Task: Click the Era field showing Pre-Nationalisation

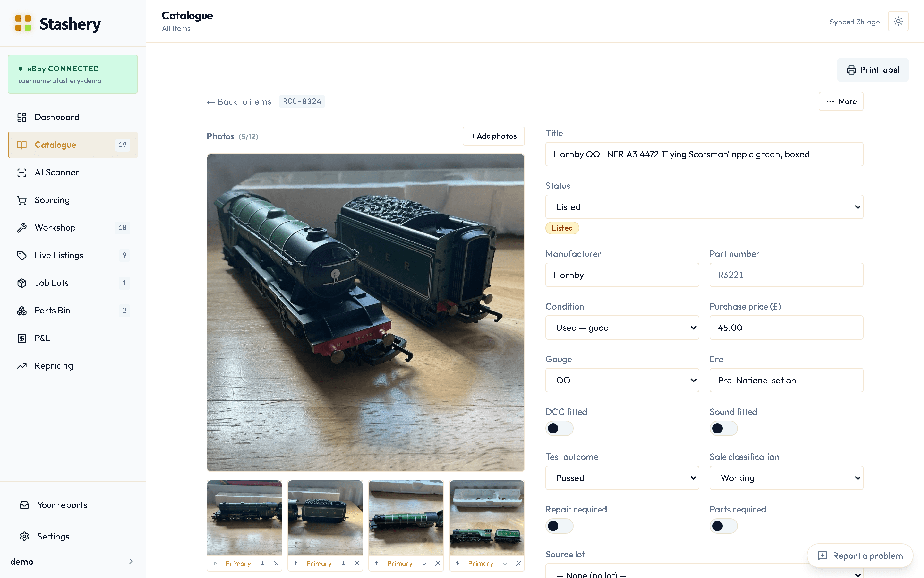Action: 786,381
